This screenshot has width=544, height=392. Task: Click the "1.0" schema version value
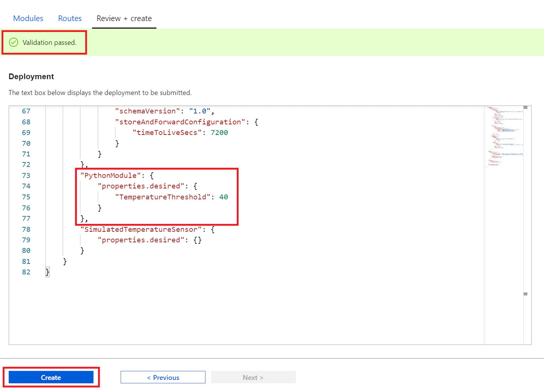200,111
